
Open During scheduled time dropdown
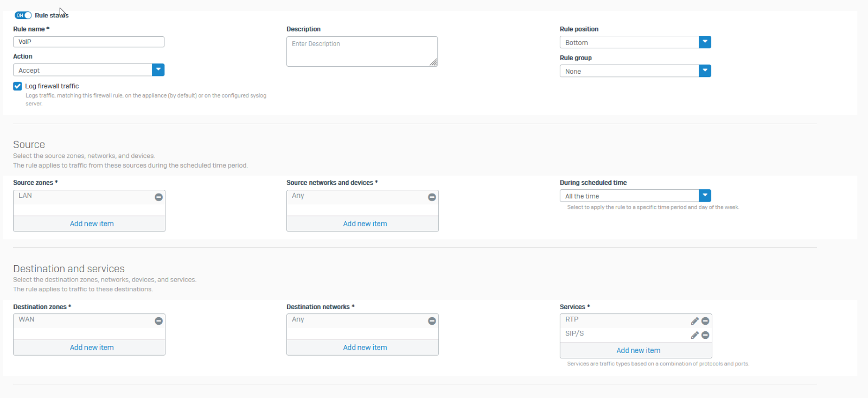tap(704, 196)
